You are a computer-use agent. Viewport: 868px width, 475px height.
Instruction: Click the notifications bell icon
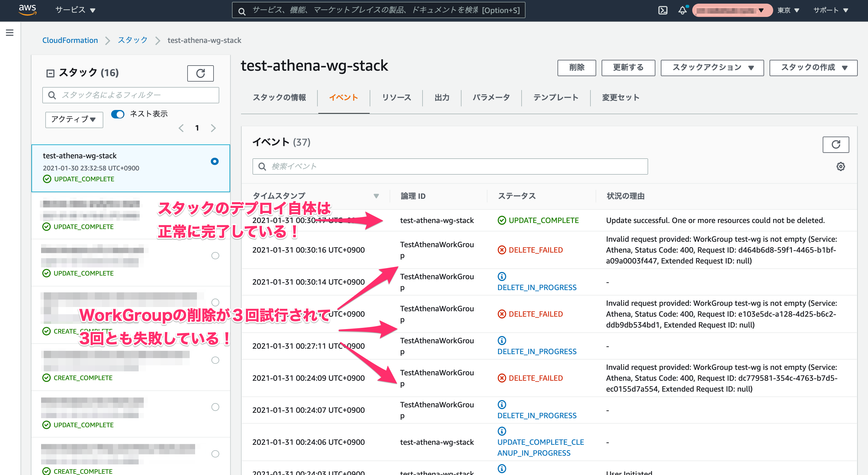(x=682, y=10)
